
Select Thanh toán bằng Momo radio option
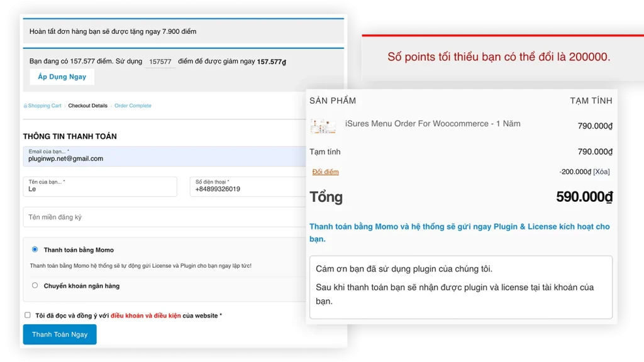pos(35,250)
